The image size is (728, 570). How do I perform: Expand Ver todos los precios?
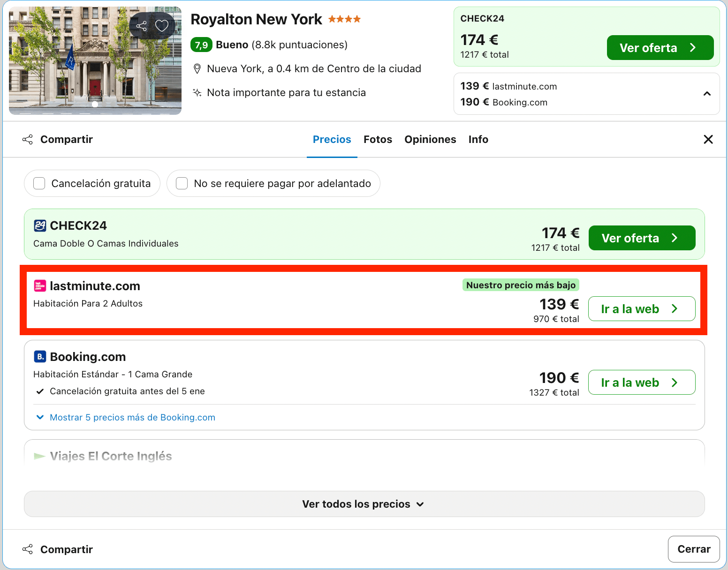364,504
